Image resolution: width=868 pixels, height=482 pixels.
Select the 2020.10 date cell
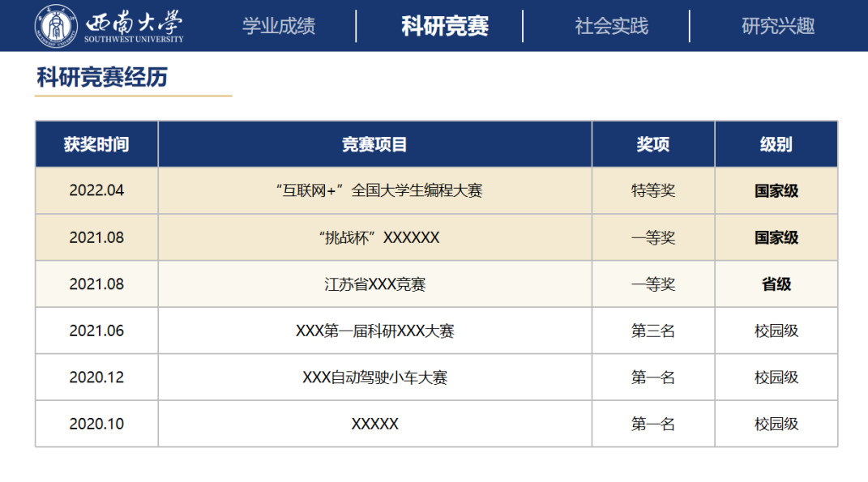[96, 424]
